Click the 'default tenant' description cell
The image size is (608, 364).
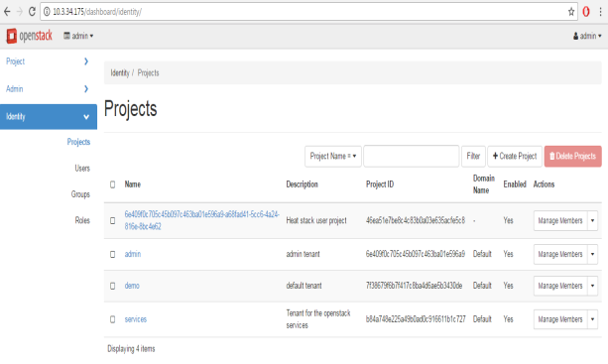point(304,286)
